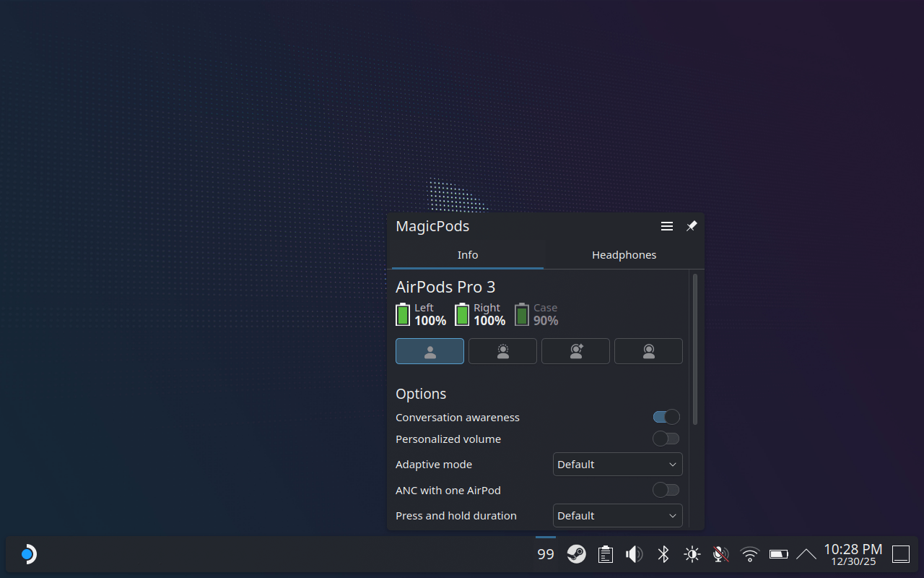Pin the MagicPods window open

click(691, 225)
